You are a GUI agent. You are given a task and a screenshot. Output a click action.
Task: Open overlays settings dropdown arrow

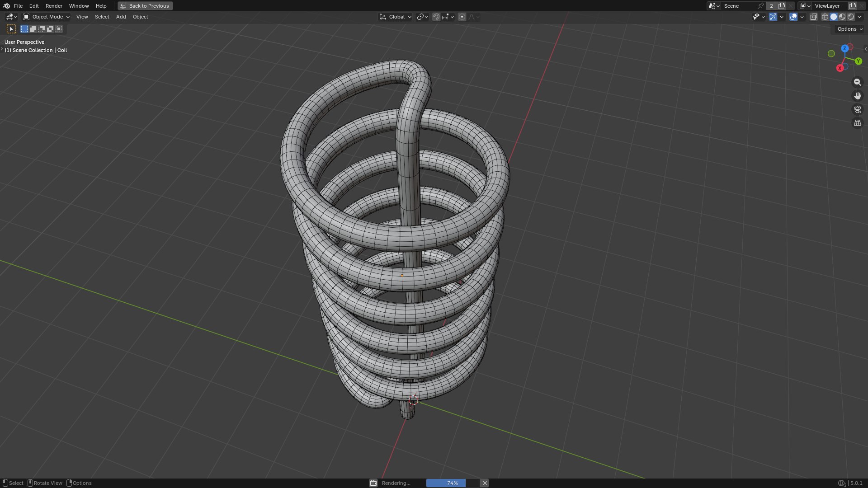point(802,17)
